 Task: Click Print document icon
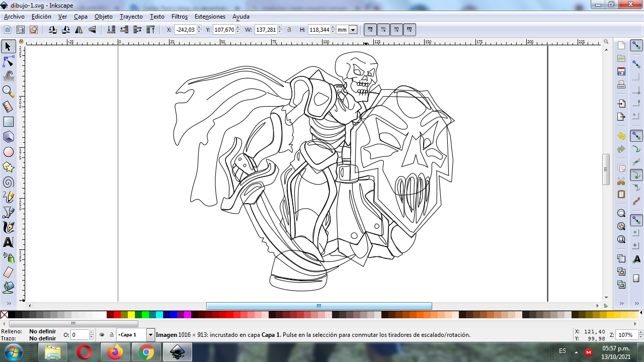pos(621,84)
